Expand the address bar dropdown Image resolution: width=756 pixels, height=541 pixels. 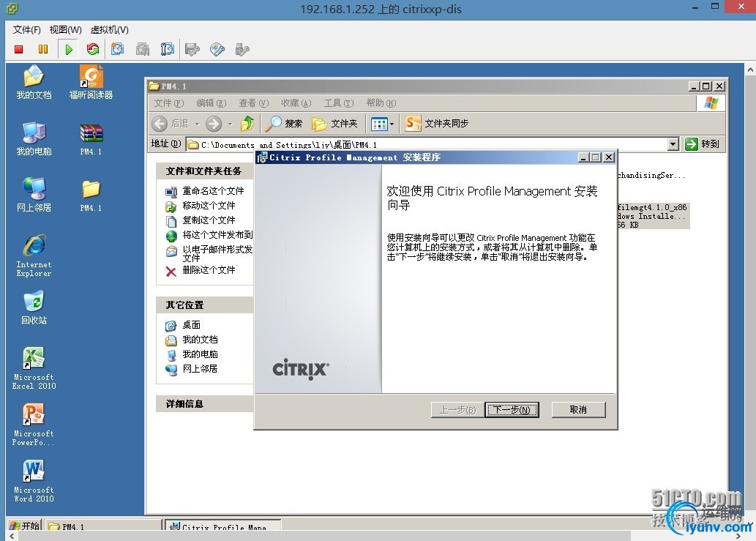[673, 143]
